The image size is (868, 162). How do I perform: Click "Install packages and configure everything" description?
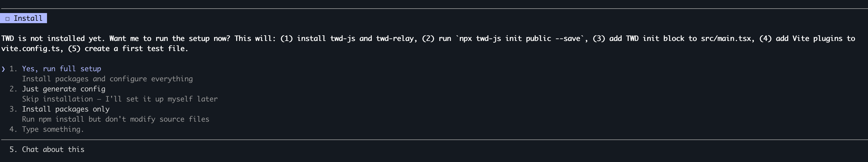coord(107,79)
